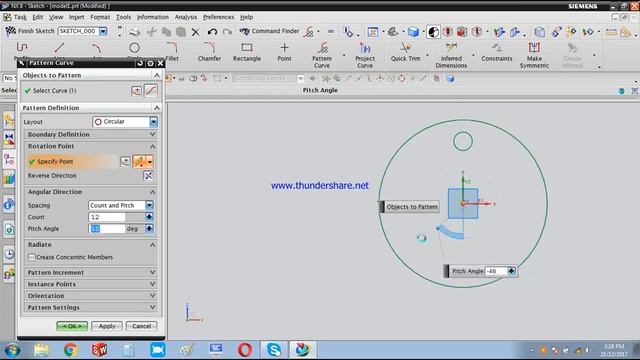Open the Project Curve tool
This screenshot has height=360, width=640.
(364, 55)
